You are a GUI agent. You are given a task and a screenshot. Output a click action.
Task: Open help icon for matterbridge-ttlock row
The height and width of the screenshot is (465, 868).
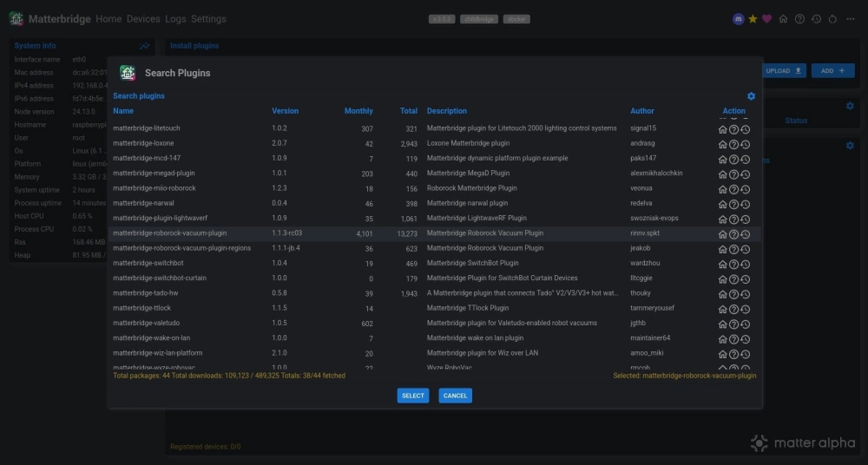coord(734,309)
